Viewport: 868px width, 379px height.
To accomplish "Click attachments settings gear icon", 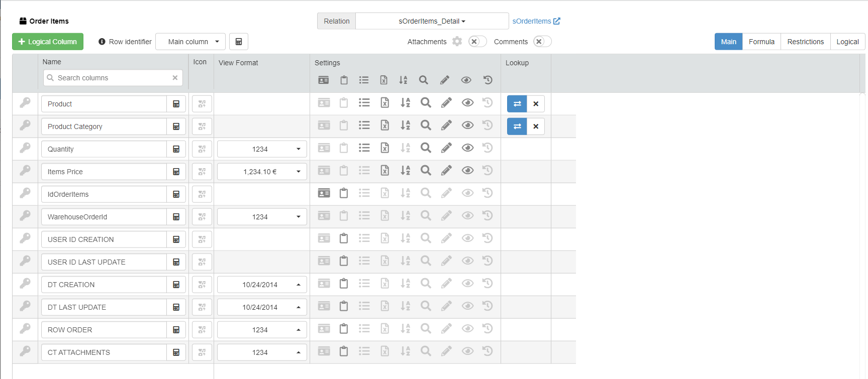I will tap(457, 42).
